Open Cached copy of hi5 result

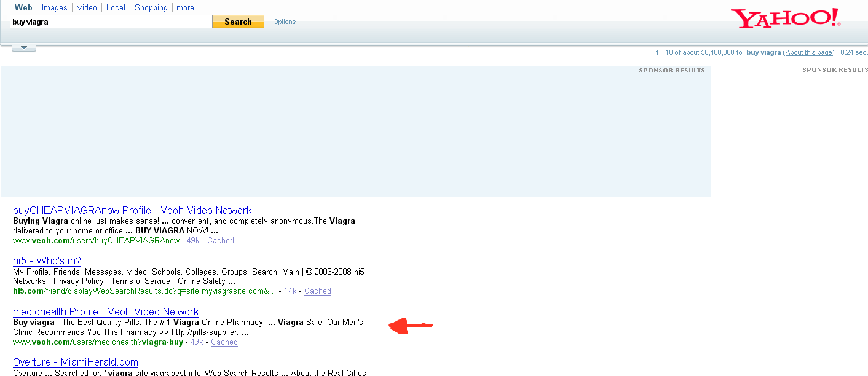click(318, 291)
